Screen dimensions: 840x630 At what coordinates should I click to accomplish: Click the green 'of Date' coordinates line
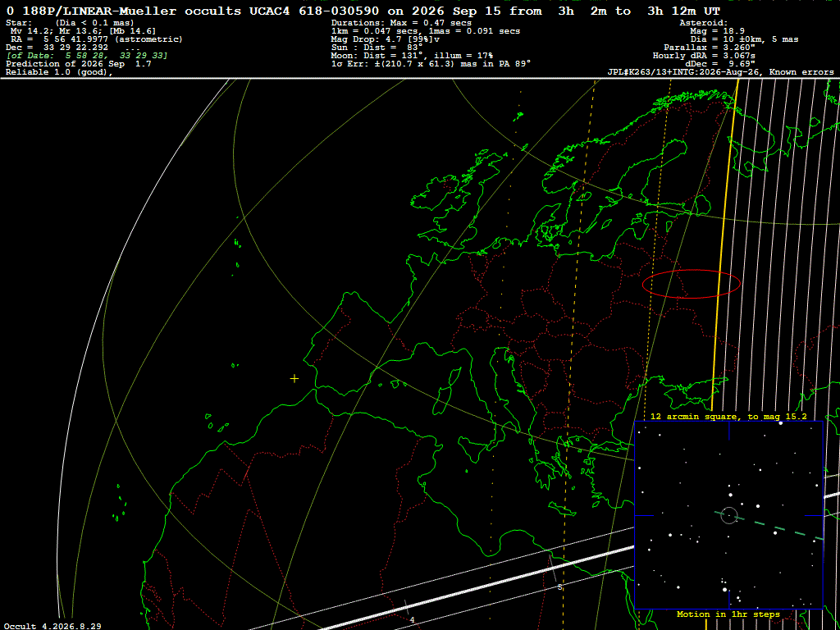click(x=87, y=56)
